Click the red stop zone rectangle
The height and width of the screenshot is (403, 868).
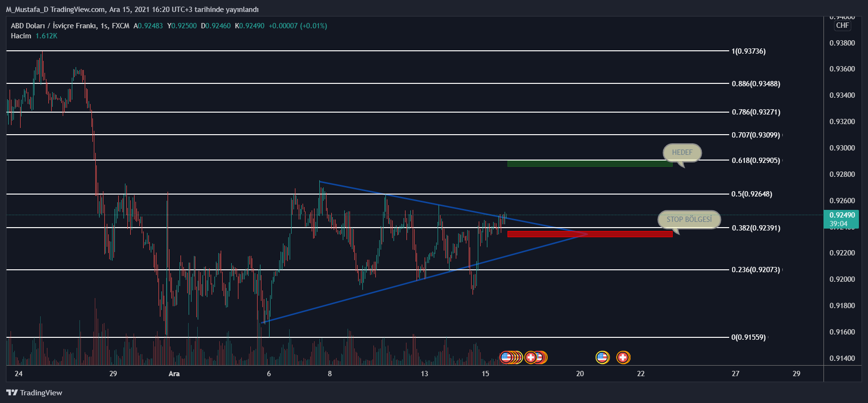point(590,234)
